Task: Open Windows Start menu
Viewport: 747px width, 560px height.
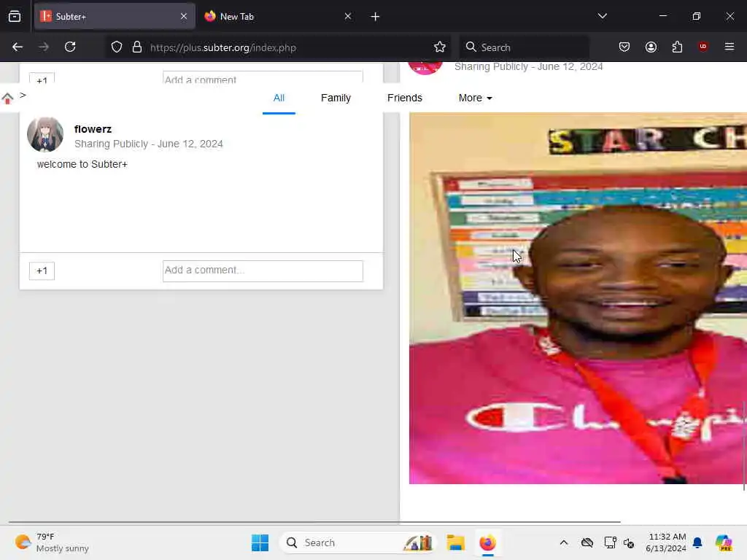Action: click(x=260, y=542)
